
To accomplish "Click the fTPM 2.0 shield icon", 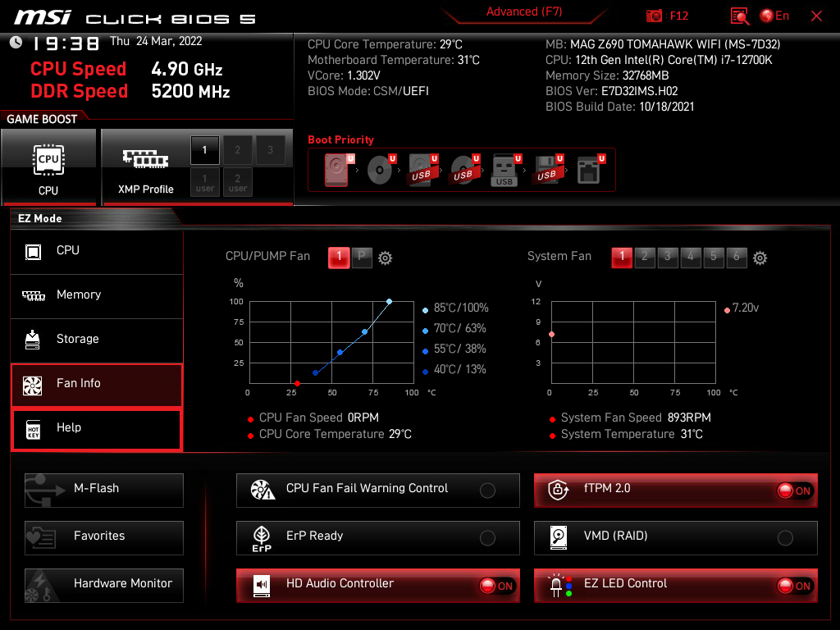I will pos(558,490).
